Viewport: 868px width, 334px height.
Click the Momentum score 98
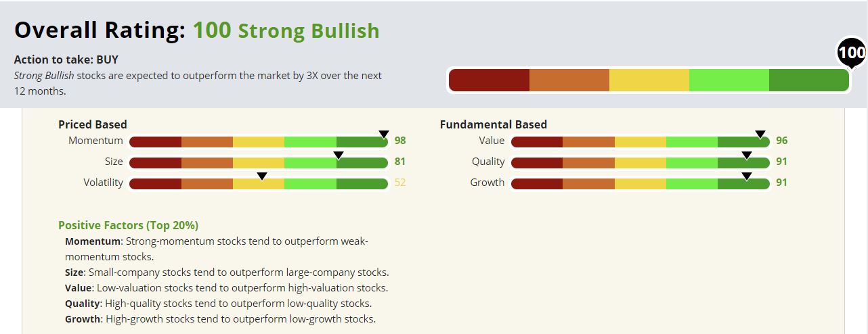(x=400, y=141)
